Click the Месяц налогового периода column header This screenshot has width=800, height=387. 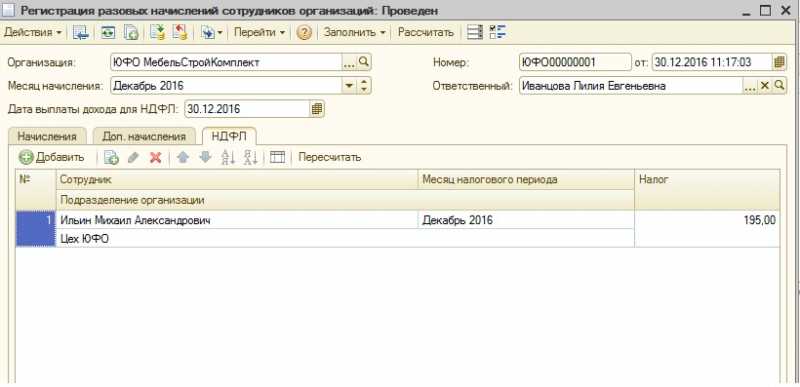point(526,179)
